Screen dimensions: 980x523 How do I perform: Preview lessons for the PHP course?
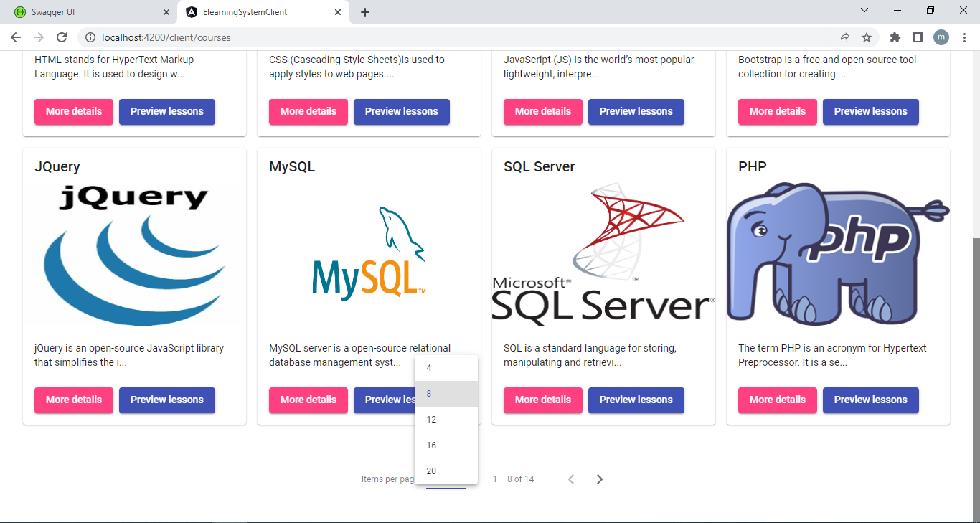tap(870, 400)
